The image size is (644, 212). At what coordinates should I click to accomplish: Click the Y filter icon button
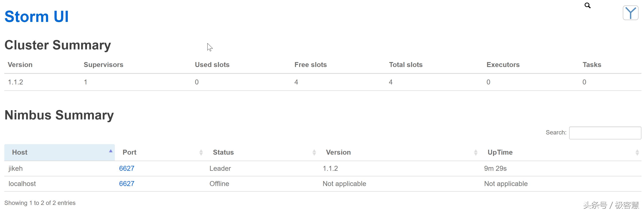click(630, 13)
